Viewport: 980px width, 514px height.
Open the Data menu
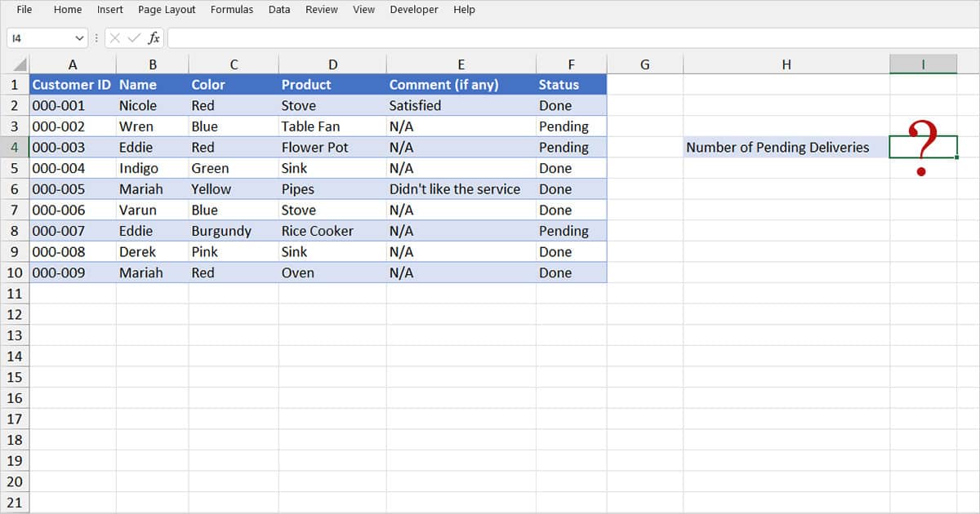(x=279, y=9)
